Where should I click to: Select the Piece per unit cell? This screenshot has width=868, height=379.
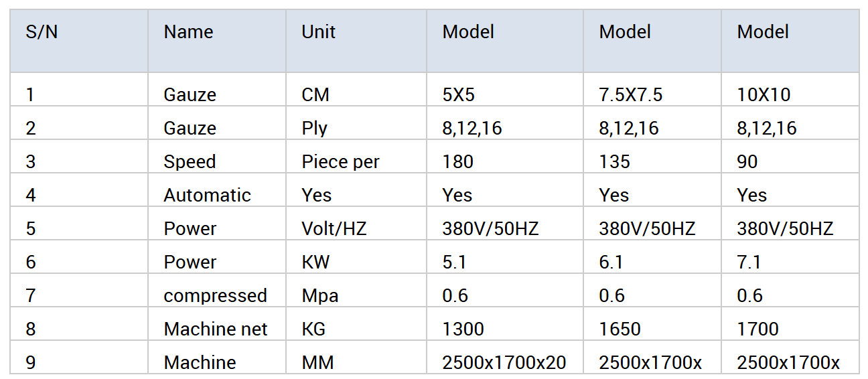340,162
